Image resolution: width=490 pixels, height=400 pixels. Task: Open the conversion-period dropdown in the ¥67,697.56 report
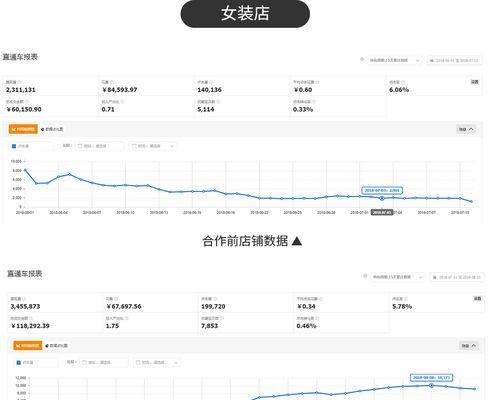click(x=397, y=277)
